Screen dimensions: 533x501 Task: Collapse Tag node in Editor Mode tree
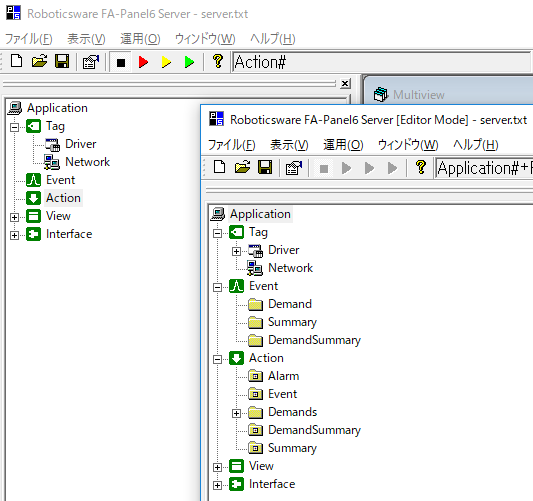217,233
